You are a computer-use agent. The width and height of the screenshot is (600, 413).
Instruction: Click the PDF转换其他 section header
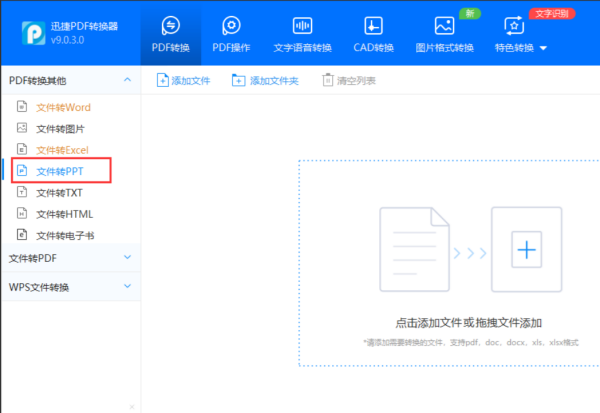coord(71,80)
